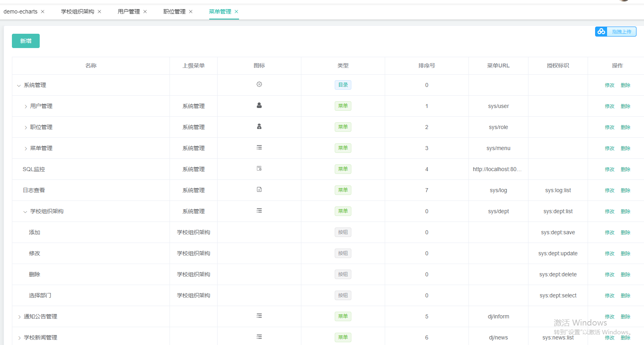Close the 职位管理 tab

(x=191, y=12)
